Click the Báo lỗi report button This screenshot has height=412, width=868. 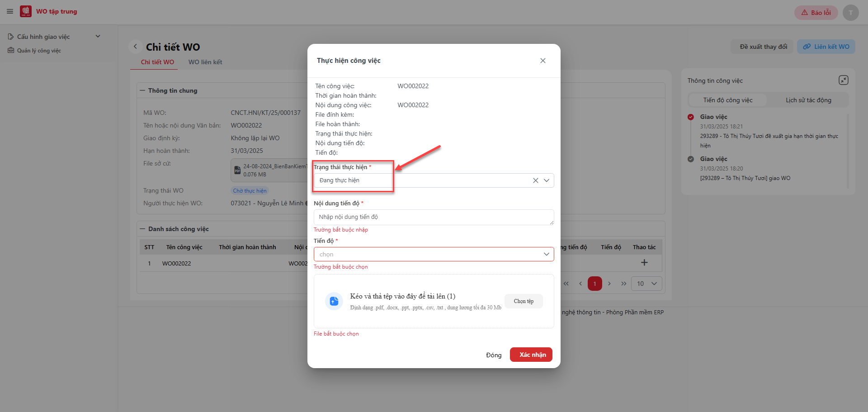click(816, 13)
